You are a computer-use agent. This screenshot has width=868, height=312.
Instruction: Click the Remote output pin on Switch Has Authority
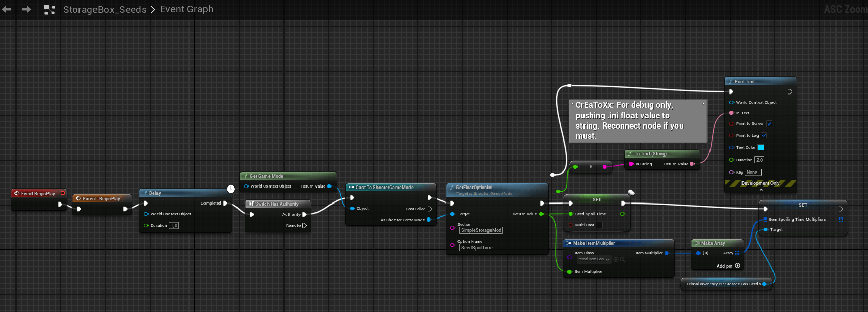304,225
